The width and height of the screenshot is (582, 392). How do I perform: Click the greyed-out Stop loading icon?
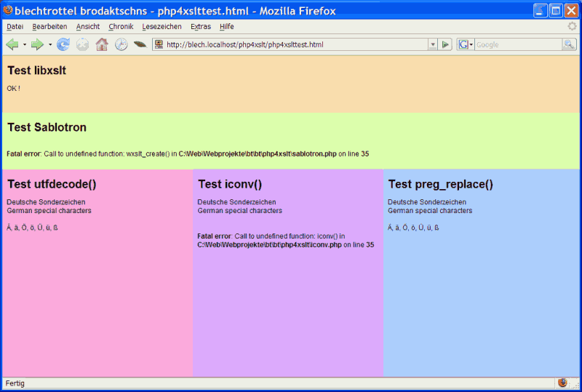82,44
